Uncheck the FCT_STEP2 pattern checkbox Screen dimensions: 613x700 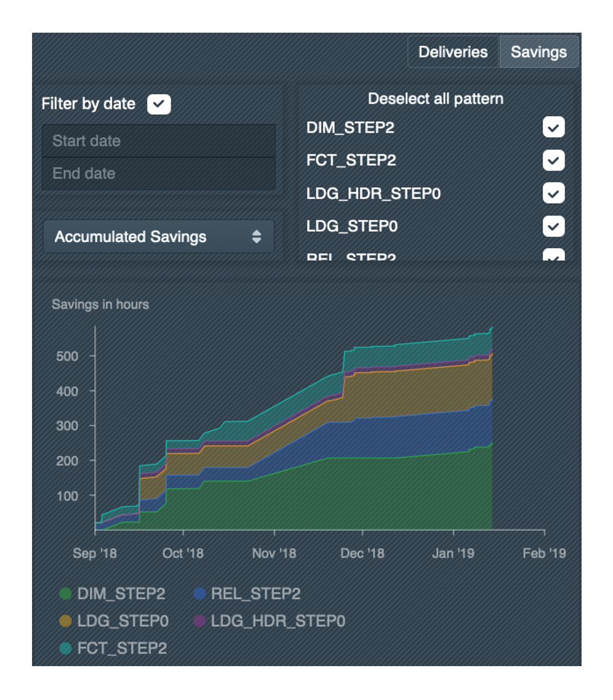pyautogui.click(x=553, y=160)
